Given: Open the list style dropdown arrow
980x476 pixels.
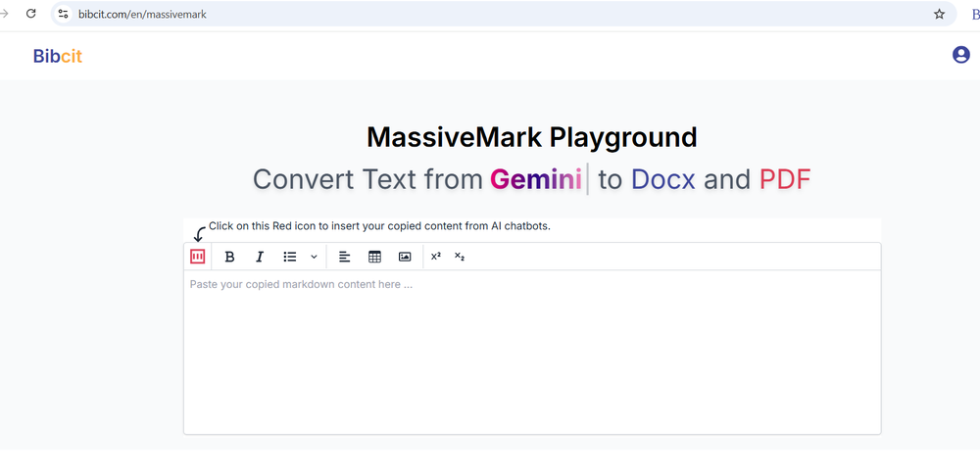Looking at the screenshot, I should [314, 257].
